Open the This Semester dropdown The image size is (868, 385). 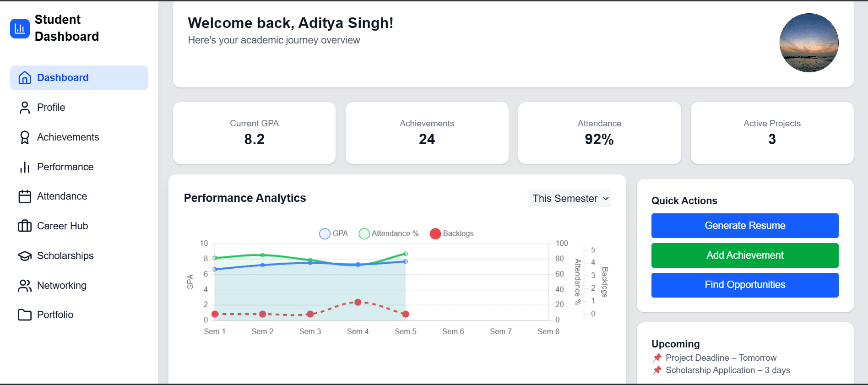click(569, 198)
